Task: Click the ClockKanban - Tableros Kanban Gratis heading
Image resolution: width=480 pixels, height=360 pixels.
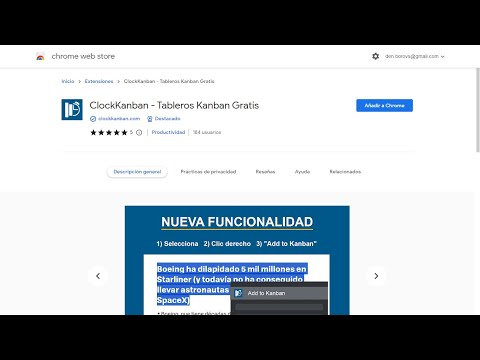Action: 174,105
